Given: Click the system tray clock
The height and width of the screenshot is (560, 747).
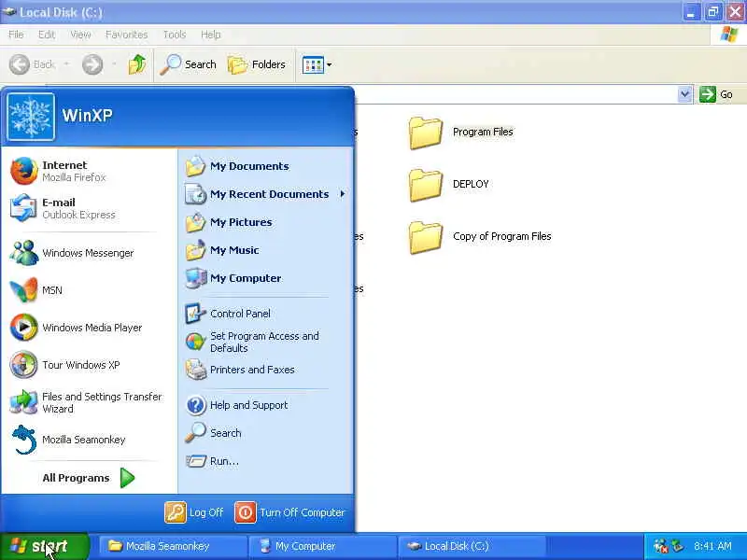Looking at the screenshot, I should click(x=712, y=546).
